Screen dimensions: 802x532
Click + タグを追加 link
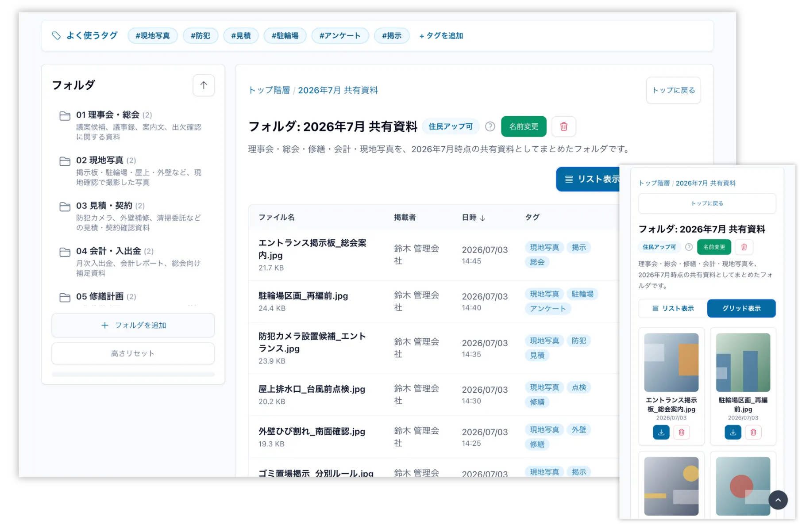pos(441,36)
